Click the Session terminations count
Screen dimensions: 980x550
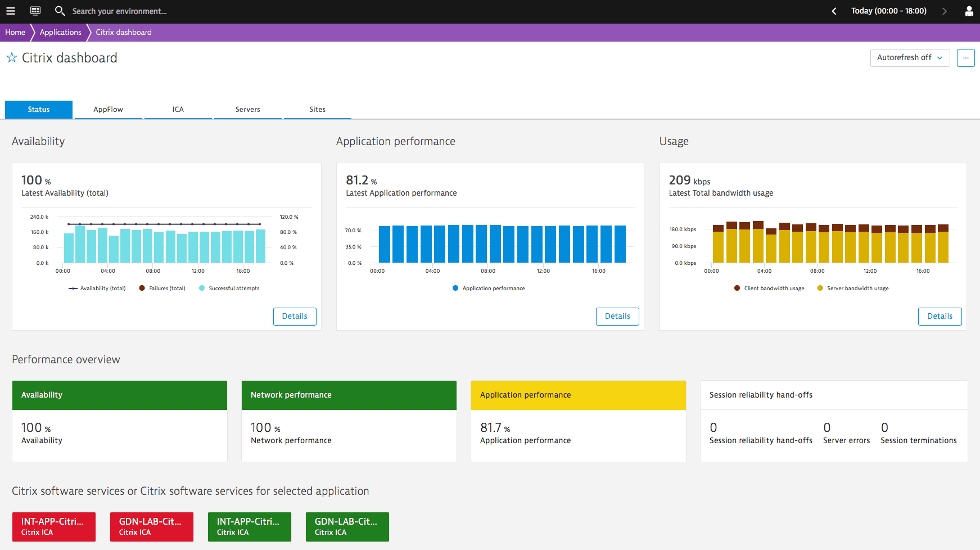(x=884, y=428)
